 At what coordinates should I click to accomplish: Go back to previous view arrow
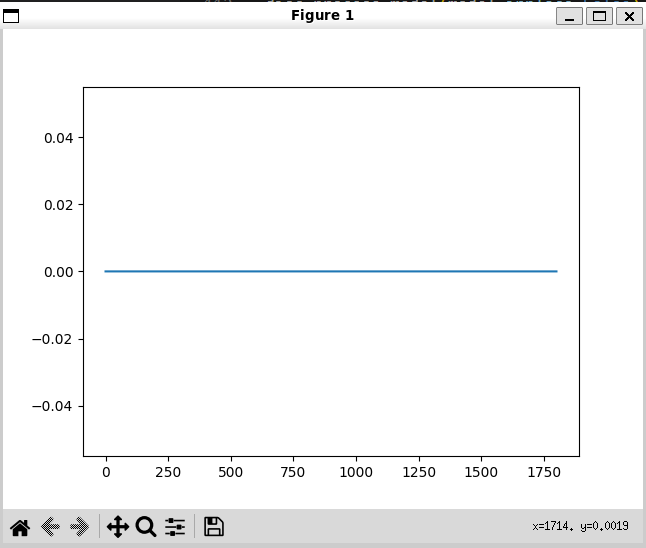point(50,527)
